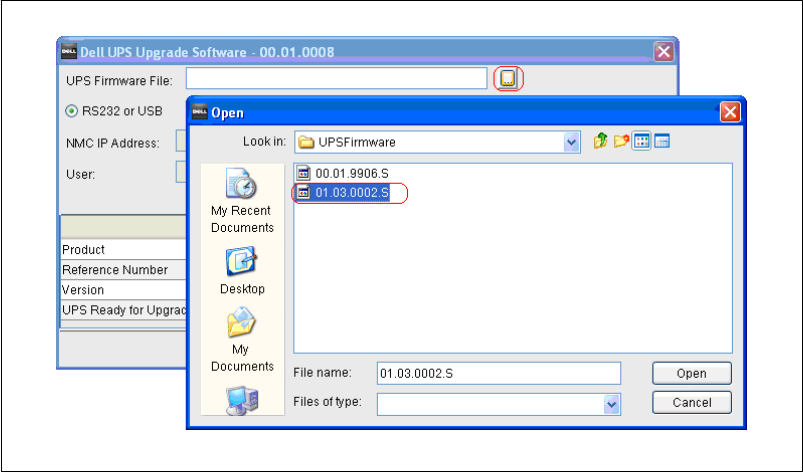Click the File name input field
The height and width of the screenshot is (472, 803).
pos(498,373)
